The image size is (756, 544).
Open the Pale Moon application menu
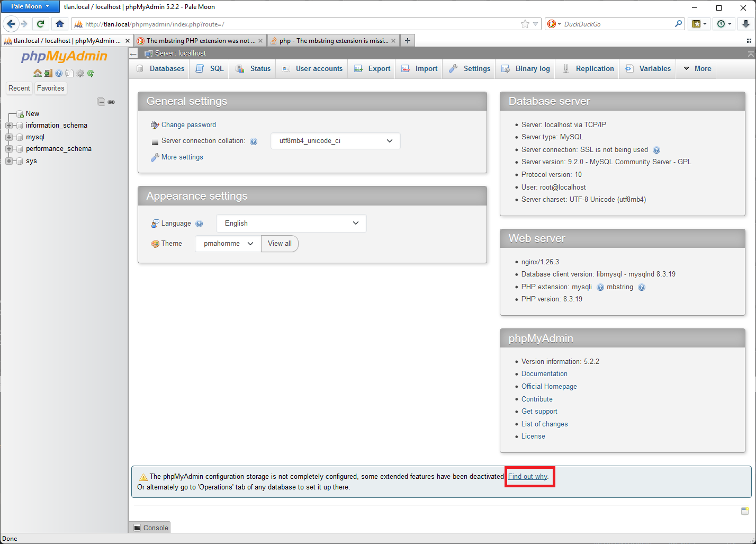[x=30, y=6]
